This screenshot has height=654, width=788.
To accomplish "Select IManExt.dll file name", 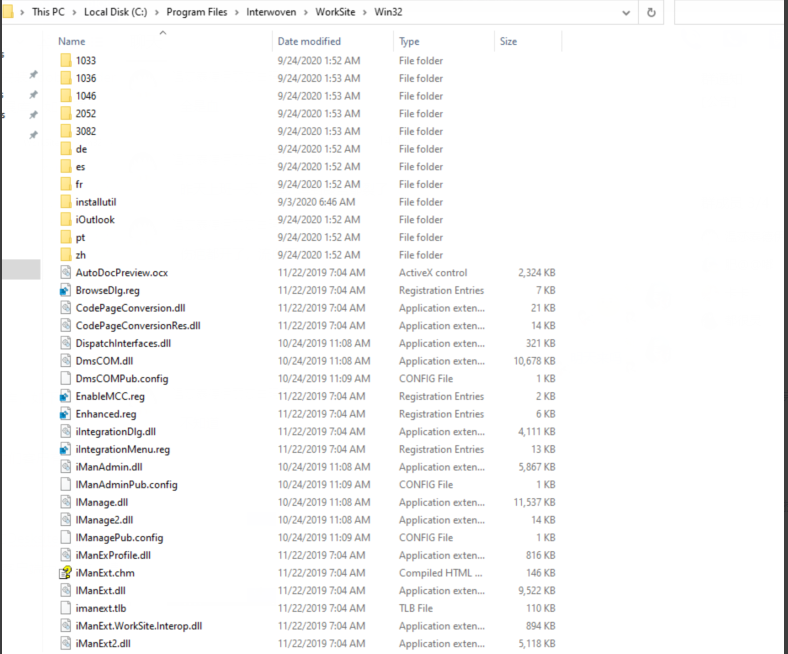I will 101,590.
